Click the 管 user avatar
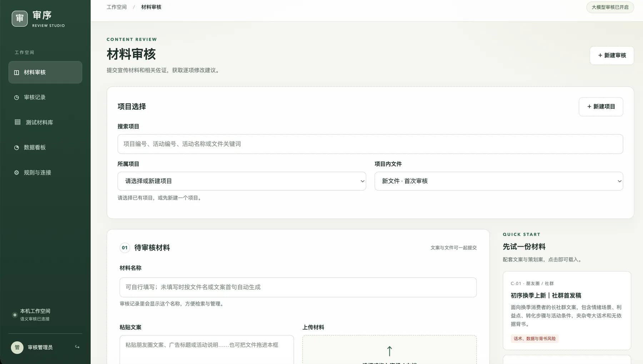Screen dimensions: 643x364 point(17,347)
